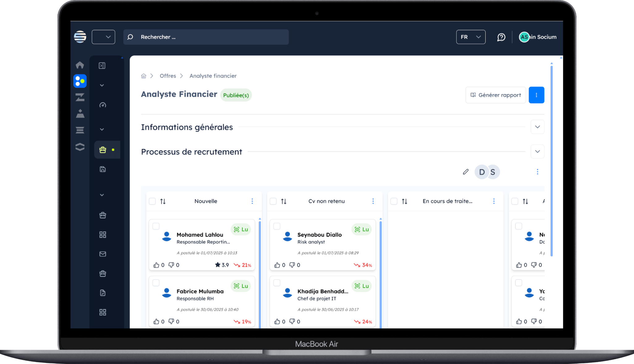Image resolution: width=634 pixels, height=364 pixels.
Task: Open the dashboard gauge icon in sidebar
Action: tap(103, 105)
